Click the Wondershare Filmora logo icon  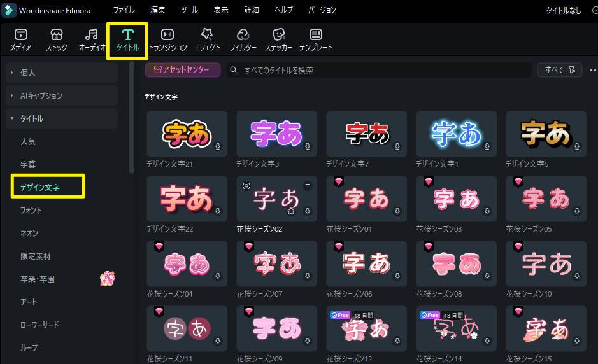[x=9, y=10]
